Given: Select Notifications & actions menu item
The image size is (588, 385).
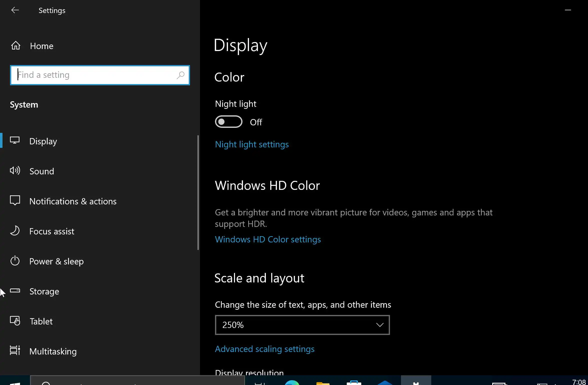Looking at the screenshot, I should click(73, 201).
